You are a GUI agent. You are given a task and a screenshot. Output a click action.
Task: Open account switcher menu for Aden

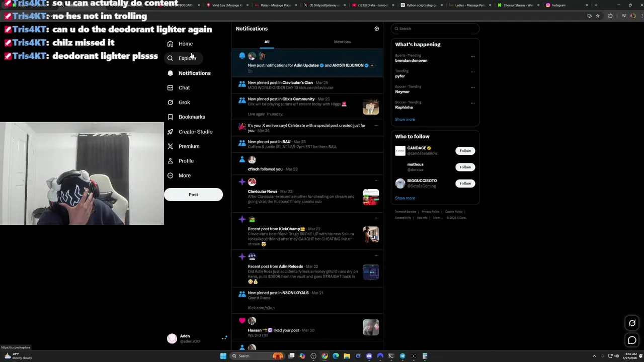tap(224, 338)
